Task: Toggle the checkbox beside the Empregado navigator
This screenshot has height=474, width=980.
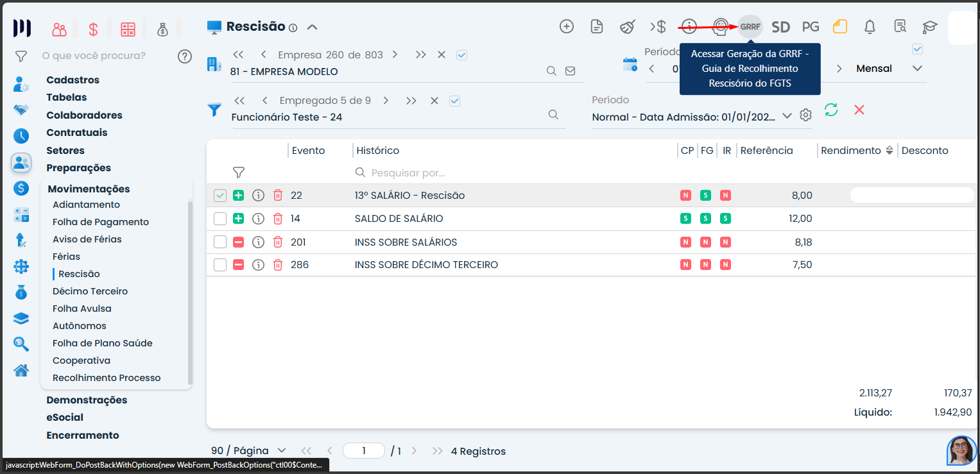Action: pyautogui.click(x=455, y=101)
